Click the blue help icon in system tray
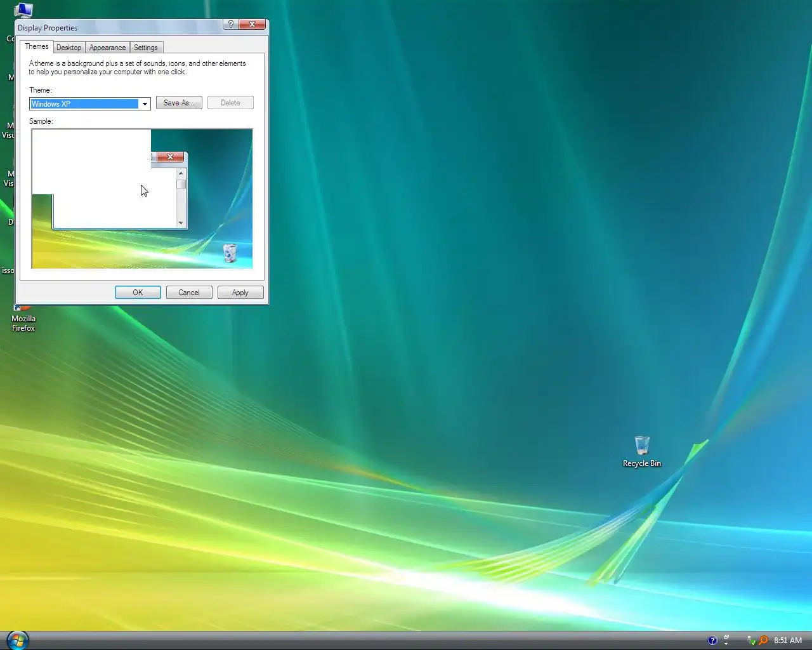The width and height of the screenshot is (812, 650). [712, 640]
